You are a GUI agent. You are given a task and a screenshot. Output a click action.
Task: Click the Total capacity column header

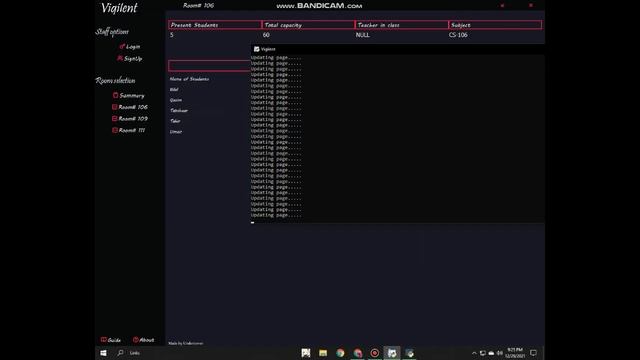coord(308,25)
